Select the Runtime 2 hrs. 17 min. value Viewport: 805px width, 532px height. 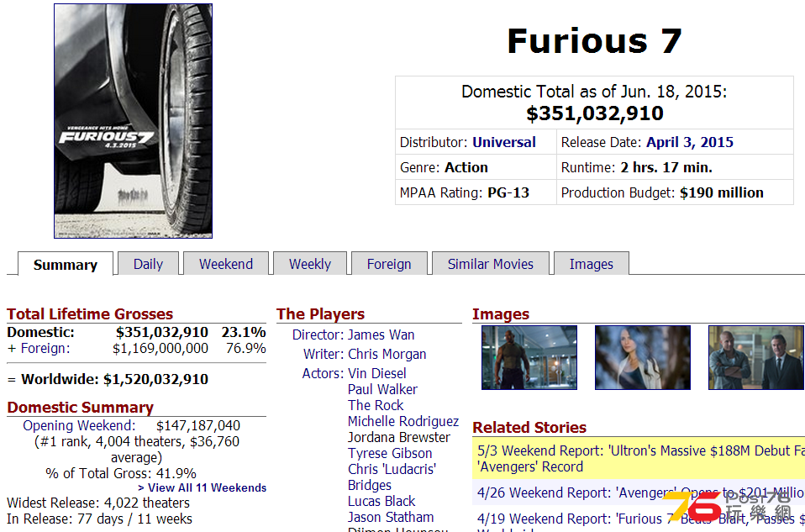tap(666, 167)
